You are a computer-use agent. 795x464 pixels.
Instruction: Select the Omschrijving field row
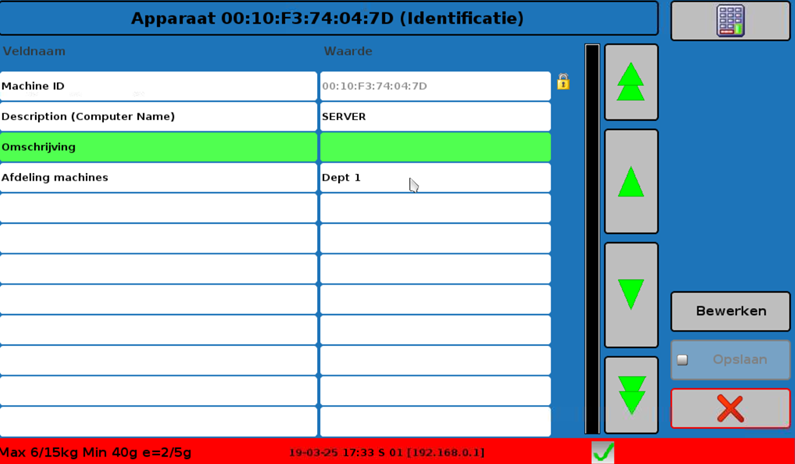pyautogui.click(x=158, y=147)
